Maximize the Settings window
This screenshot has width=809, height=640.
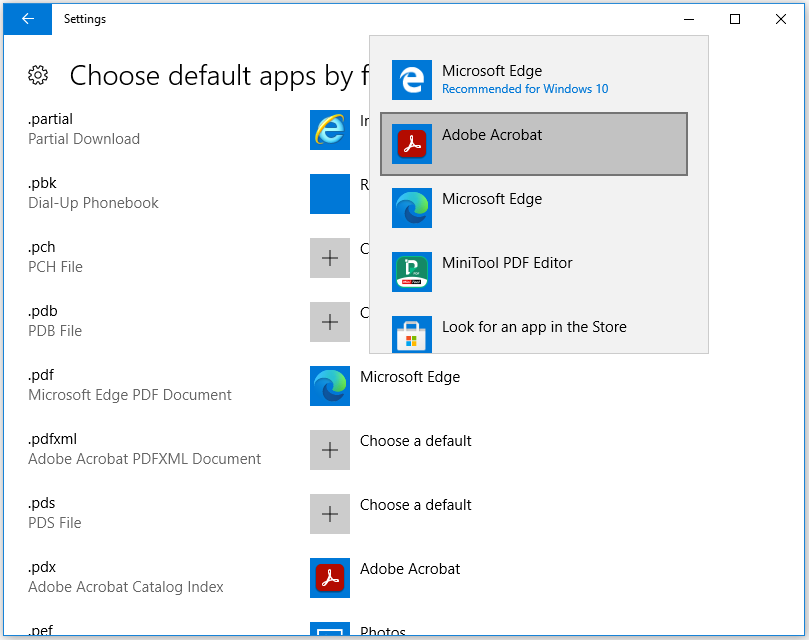(x=735, y=20)
